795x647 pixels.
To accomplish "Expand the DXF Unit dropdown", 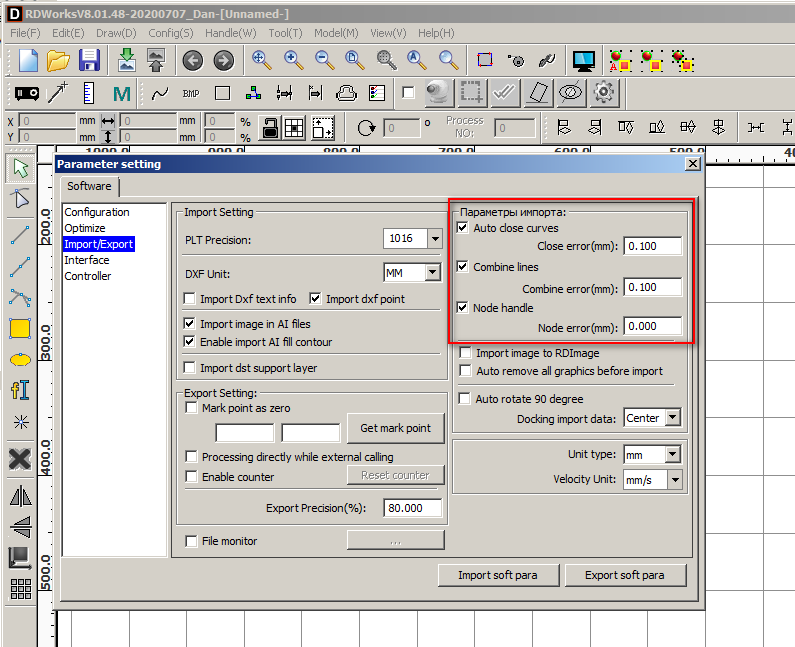I will pyautogui.click(x=432, y=273).
